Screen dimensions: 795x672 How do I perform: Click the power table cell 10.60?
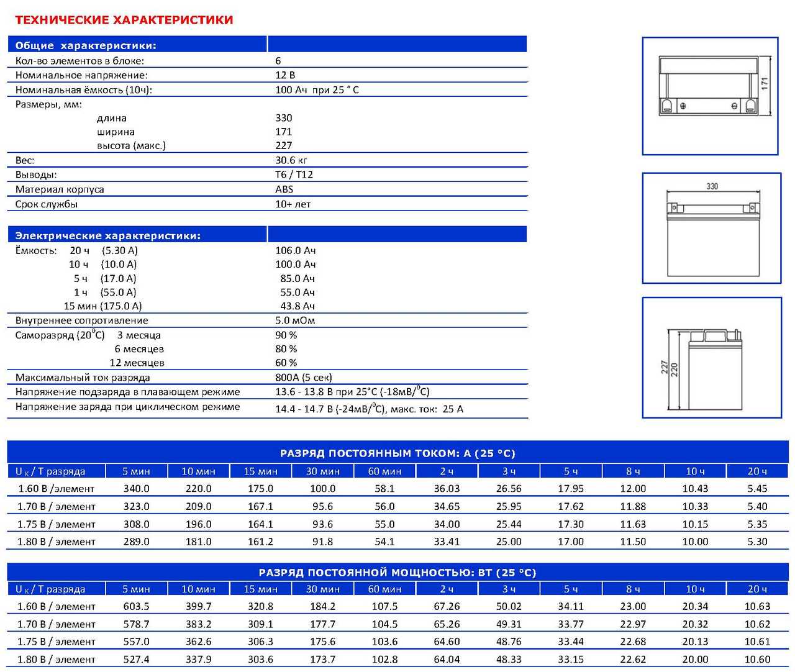point(757,660)
